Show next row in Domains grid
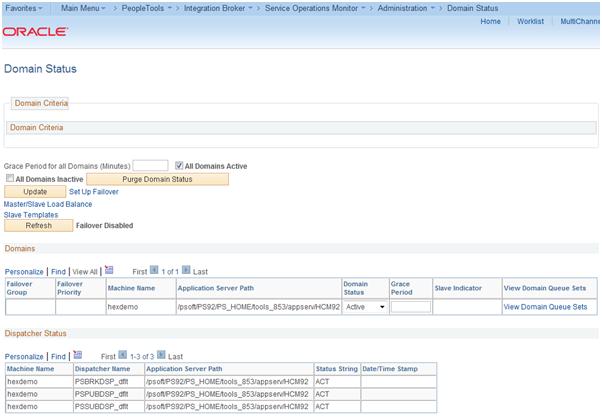 pyautogui.click(x=186, y=270)
